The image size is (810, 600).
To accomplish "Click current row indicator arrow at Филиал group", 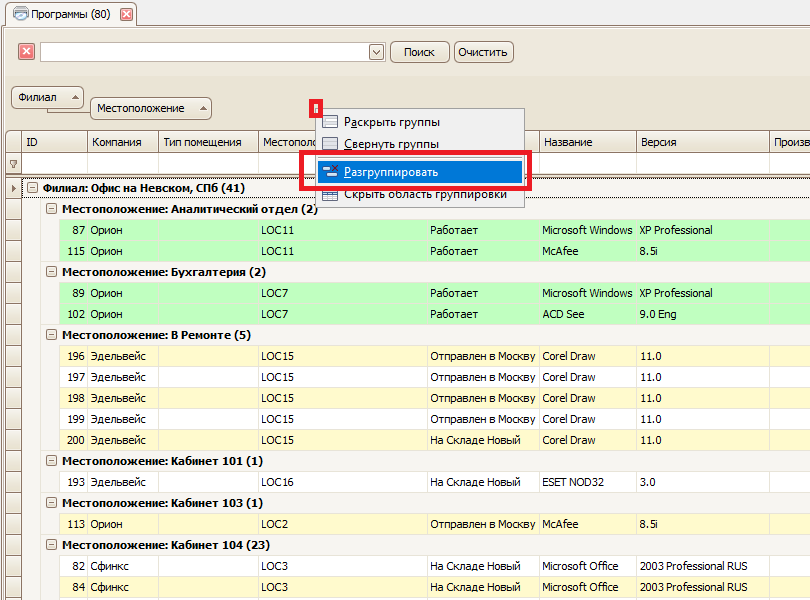I will (13, 188).
